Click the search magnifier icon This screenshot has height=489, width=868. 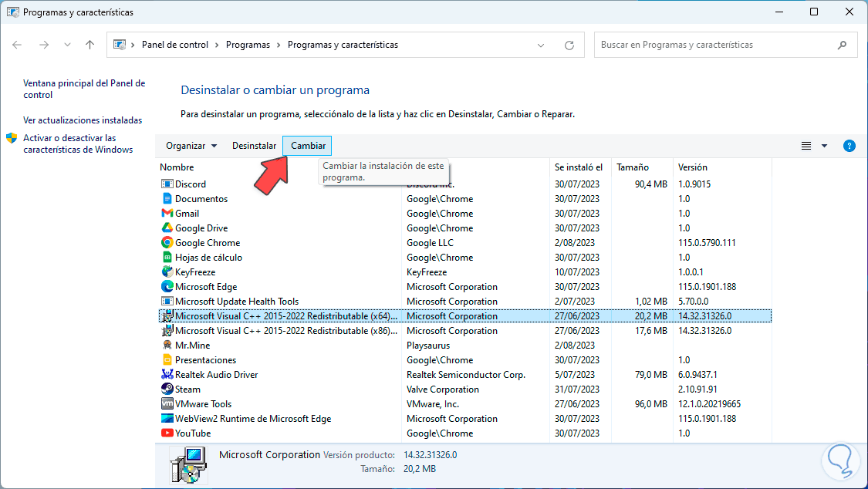point(842,45)
